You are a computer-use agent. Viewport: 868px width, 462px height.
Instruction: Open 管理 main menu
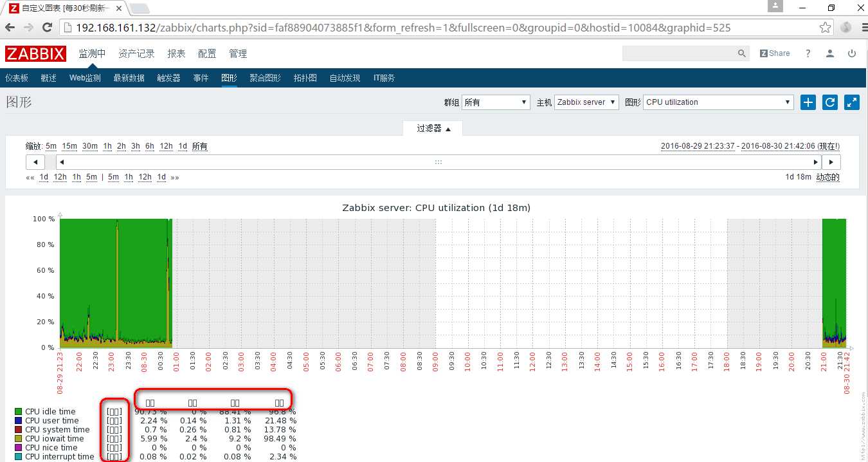click(238, 53)
